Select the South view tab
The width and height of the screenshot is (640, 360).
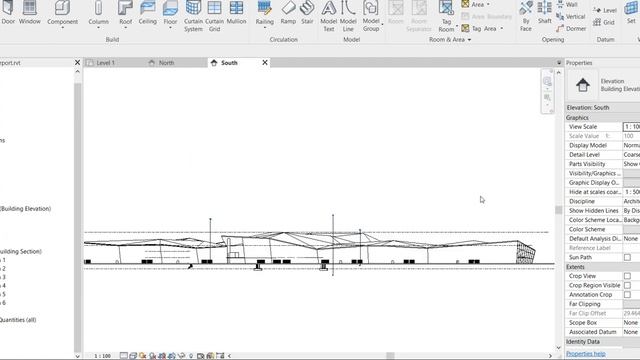pyautogui.click(x=229, y=63)
